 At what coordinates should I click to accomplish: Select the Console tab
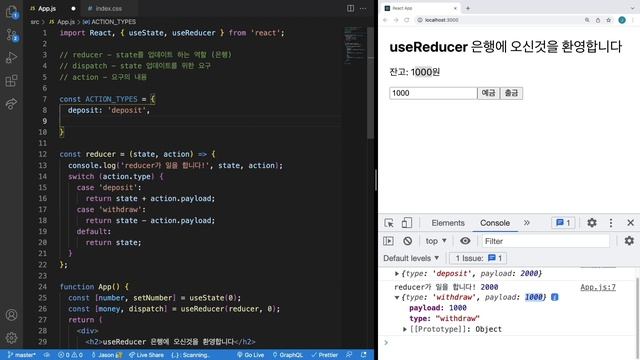pos(495,223)
